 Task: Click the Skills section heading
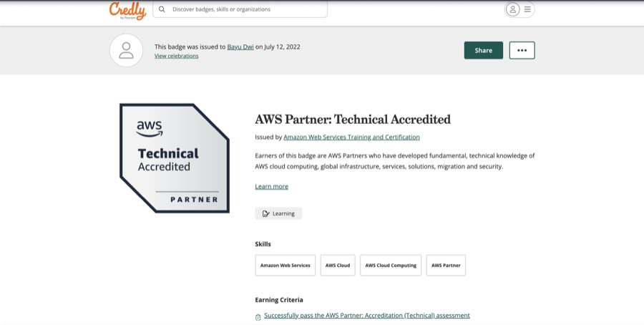263,244
